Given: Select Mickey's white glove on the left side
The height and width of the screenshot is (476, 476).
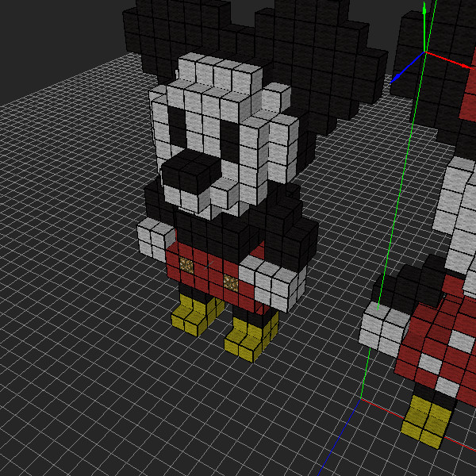Looking at the screenshot, I should [x=155, y=238].
